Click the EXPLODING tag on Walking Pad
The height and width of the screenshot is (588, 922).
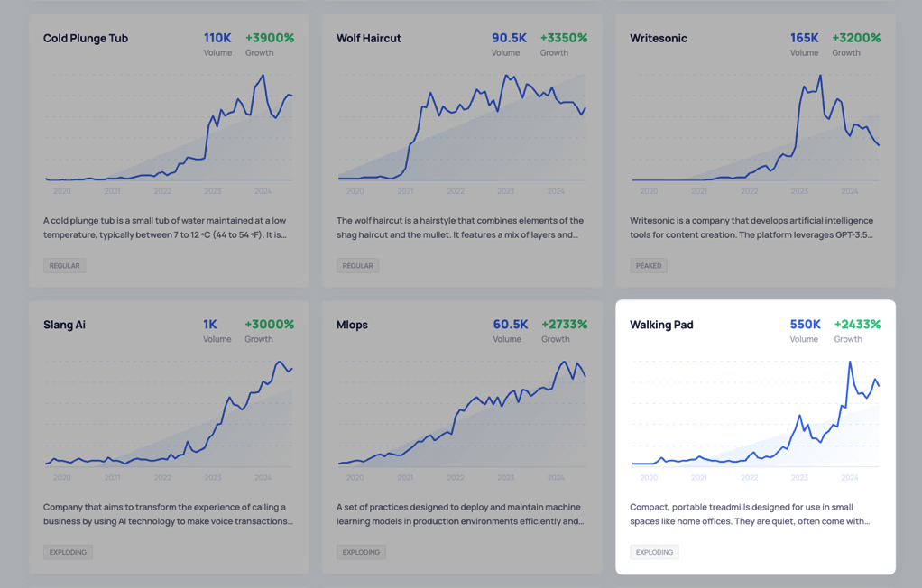[654, 552]
